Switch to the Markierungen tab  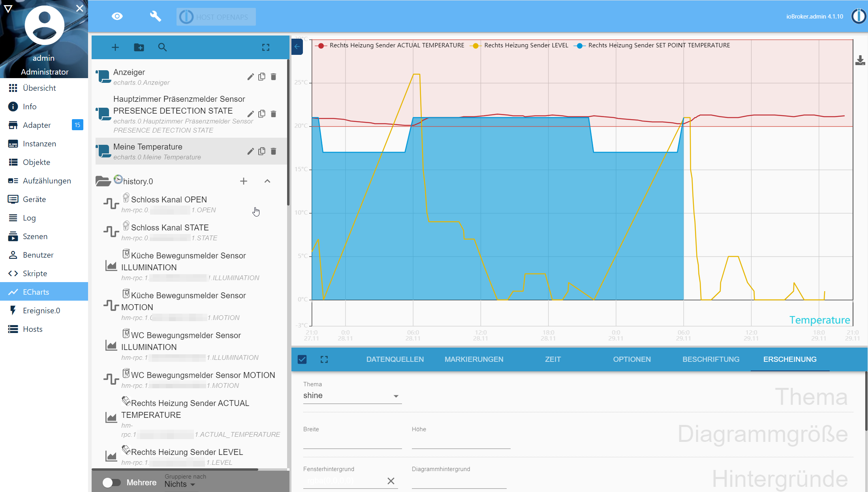(473, 359)
